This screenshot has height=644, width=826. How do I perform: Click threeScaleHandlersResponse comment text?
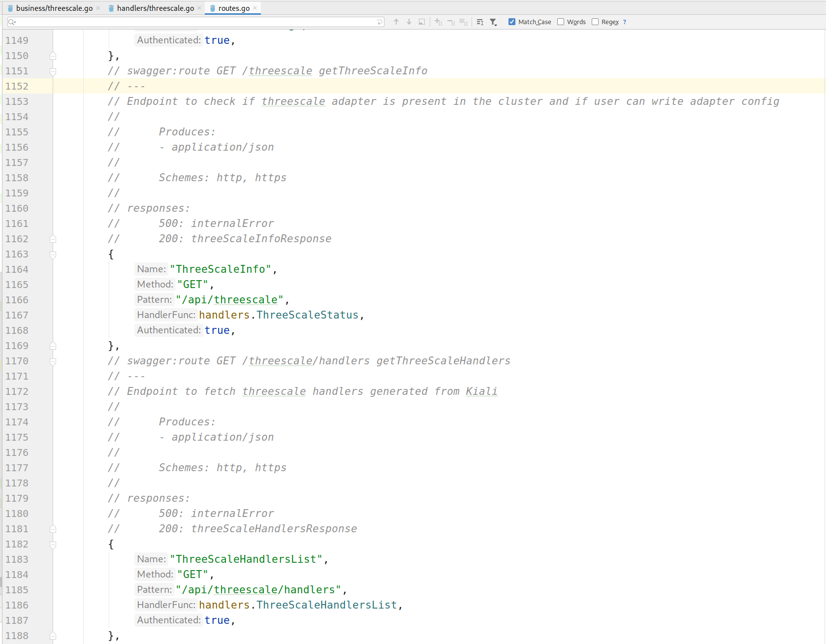(274, 529)
